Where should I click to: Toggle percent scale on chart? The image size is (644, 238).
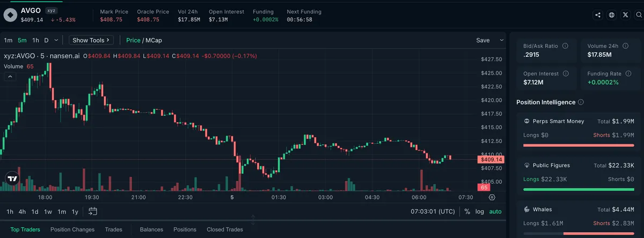467,211
